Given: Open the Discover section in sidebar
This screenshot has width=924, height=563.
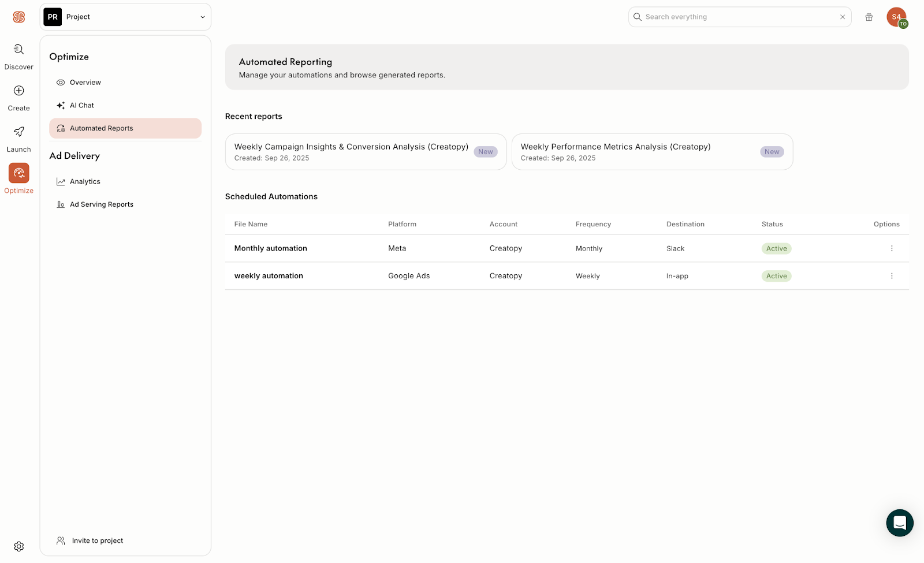Looking at the screenshot, I should [x=18, y=50].
